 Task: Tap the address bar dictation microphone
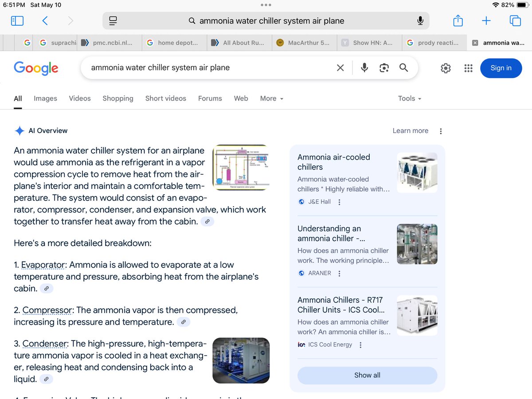[x=420, y=21]
